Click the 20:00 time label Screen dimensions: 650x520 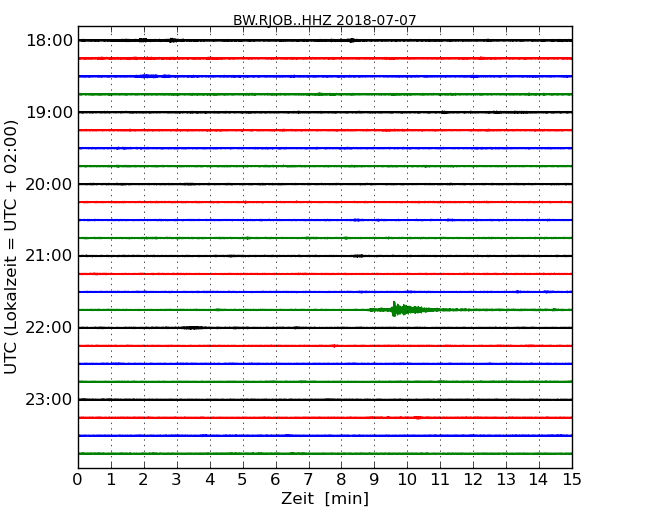coord(49,184)
